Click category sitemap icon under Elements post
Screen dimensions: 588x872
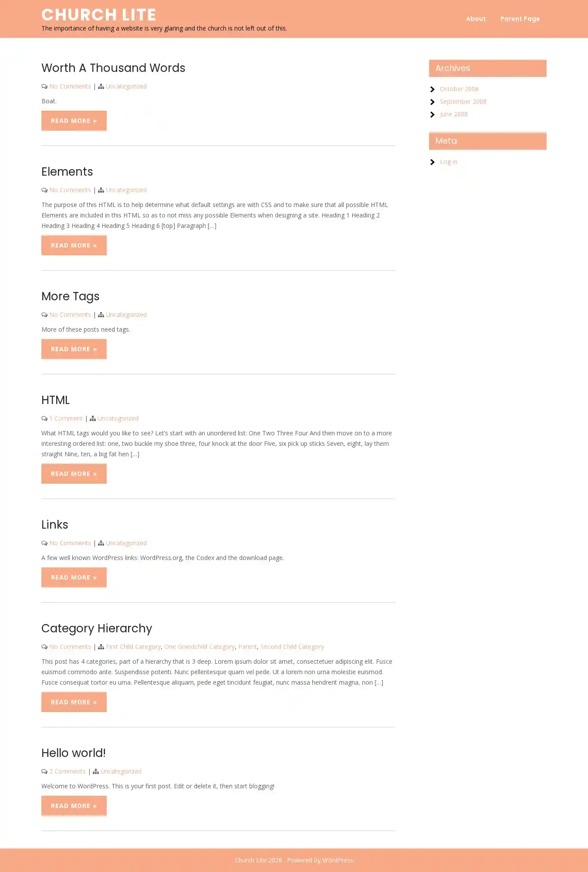[101, 190]
